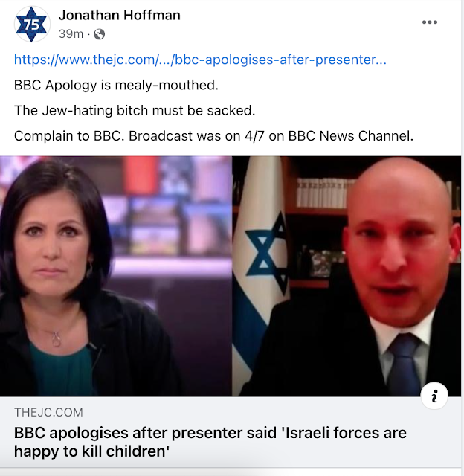Open Jonathan Hoffman's profile name link
This screenshot has width=464, height=476.
tap(120, 15)
